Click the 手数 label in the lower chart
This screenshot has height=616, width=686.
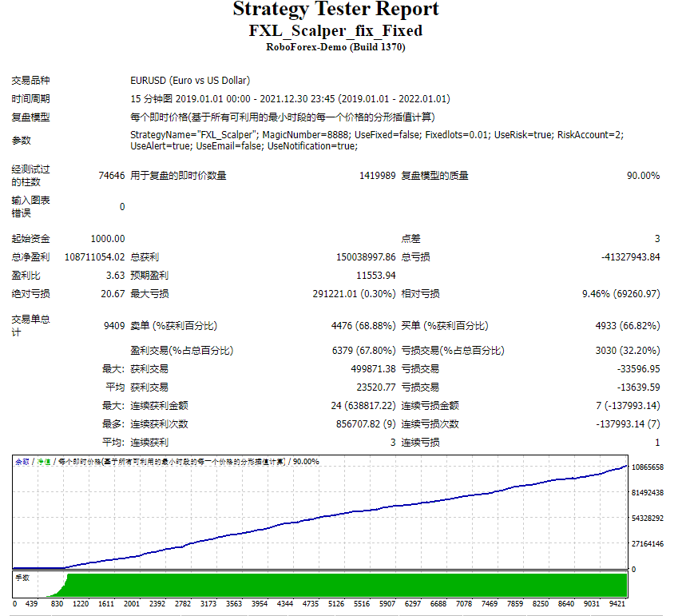[22, 578]
